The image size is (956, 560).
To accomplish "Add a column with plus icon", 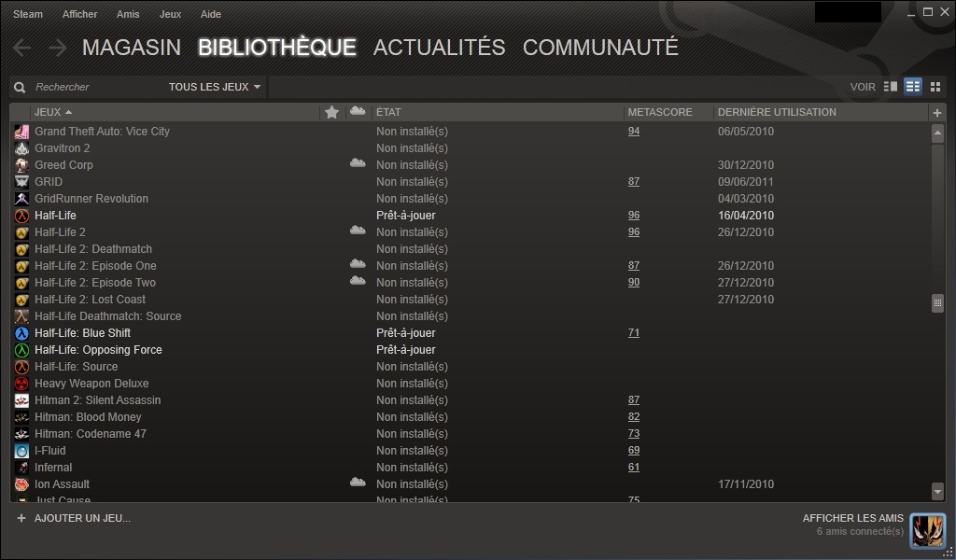I will click(937, 112).
